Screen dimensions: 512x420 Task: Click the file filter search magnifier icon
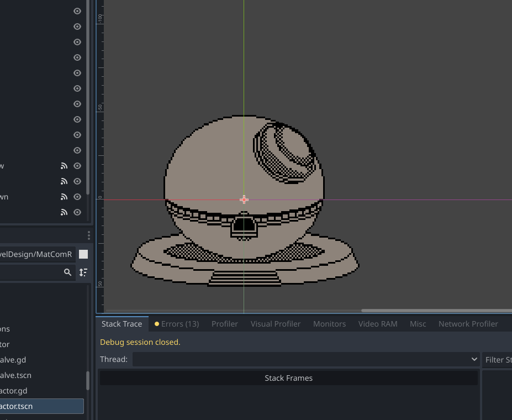pyautogui.click(x=67, y=272)
